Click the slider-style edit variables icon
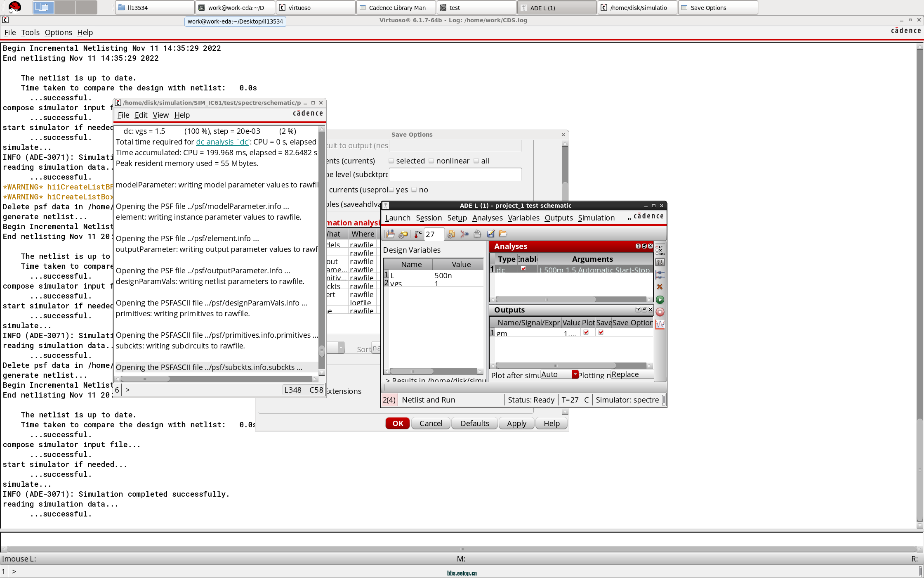The image size is (924, 578). click(x=660, y=262)
